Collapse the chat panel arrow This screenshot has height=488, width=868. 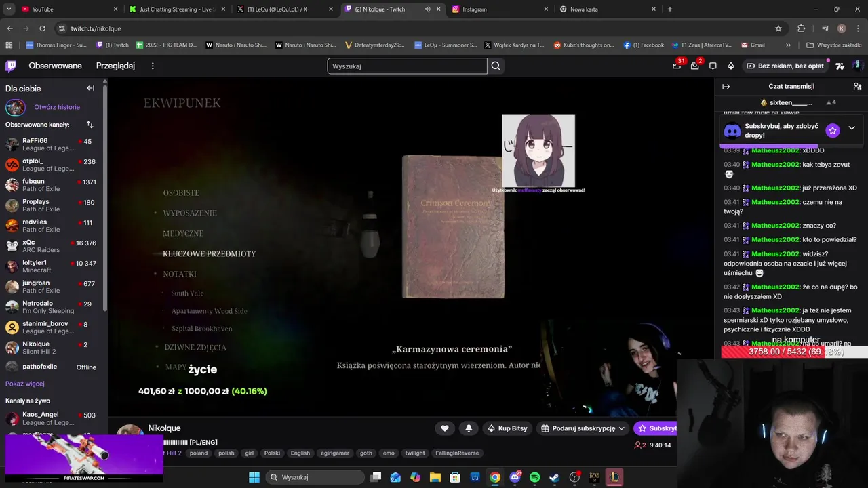[x=726, y=87]
